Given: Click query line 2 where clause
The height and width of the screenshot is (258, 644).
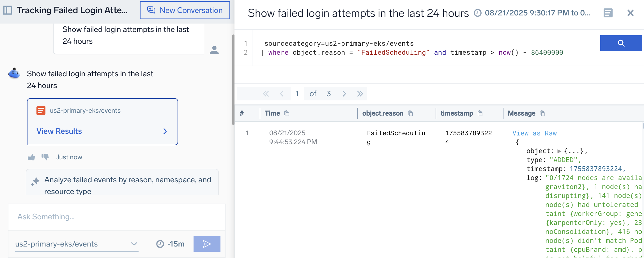Looking at the screenshot, I should [x=411, y=52].
